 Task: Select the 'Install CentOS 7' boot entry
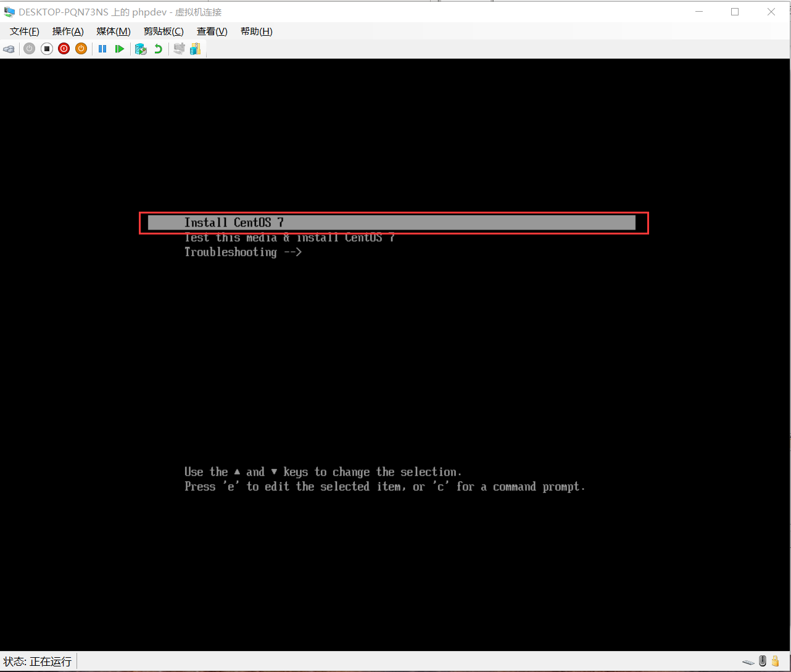[x=392, y=223]
